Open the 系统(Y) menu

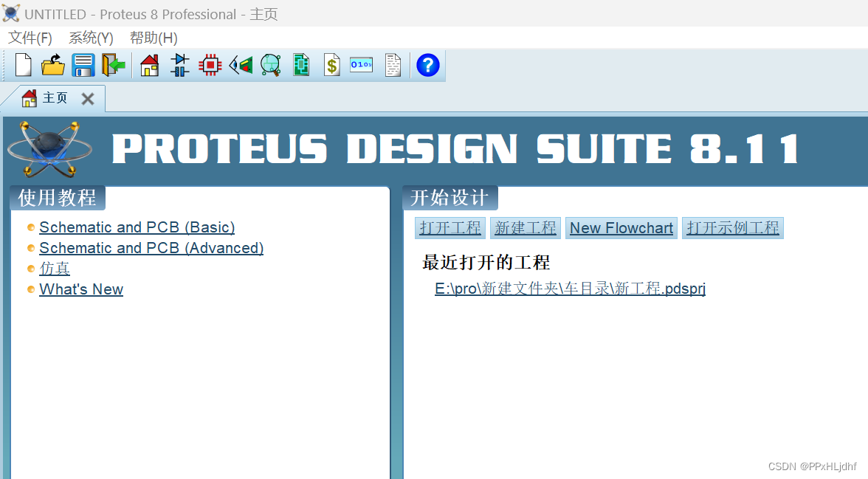(91, 38)
